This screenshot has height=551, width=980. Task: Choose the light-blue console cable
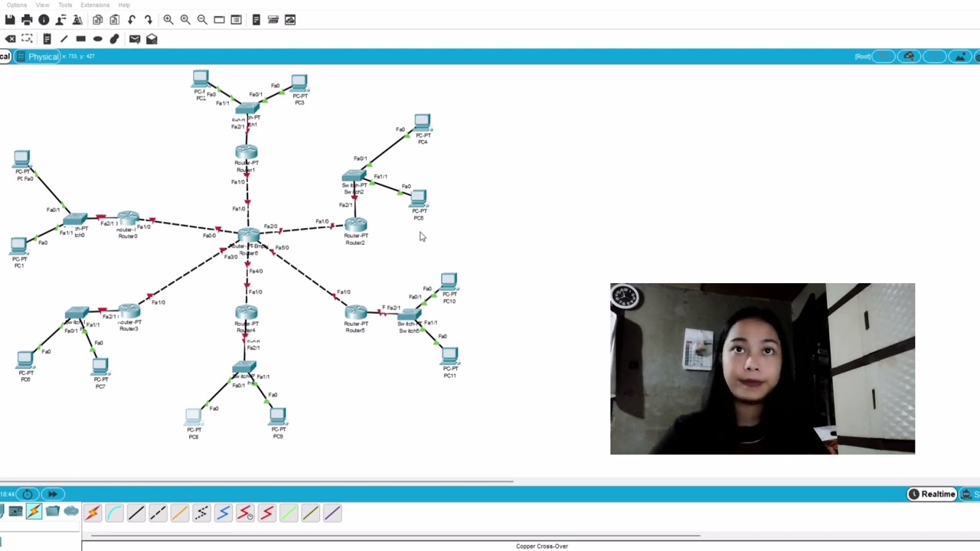point(114,514)
